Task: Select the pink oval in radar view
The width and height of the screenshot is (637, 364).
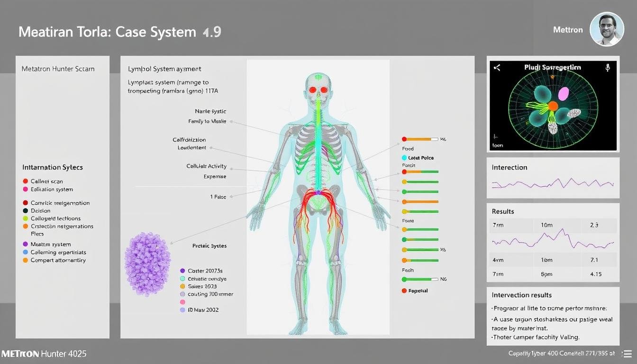Action: point(564,93)
